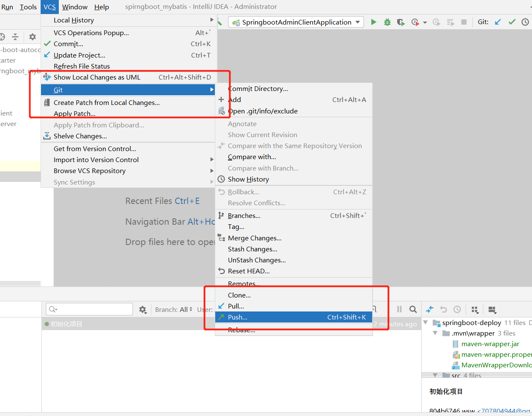532x416 pixels.
Task: Run SpringbootAdminClientApplication with the green play icon
Action: pos(373,22)
